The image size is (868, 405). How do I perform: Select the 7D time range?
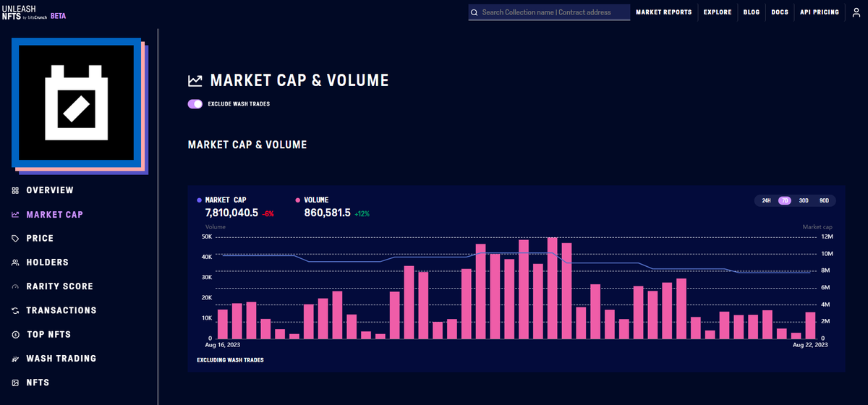point(785,201)
